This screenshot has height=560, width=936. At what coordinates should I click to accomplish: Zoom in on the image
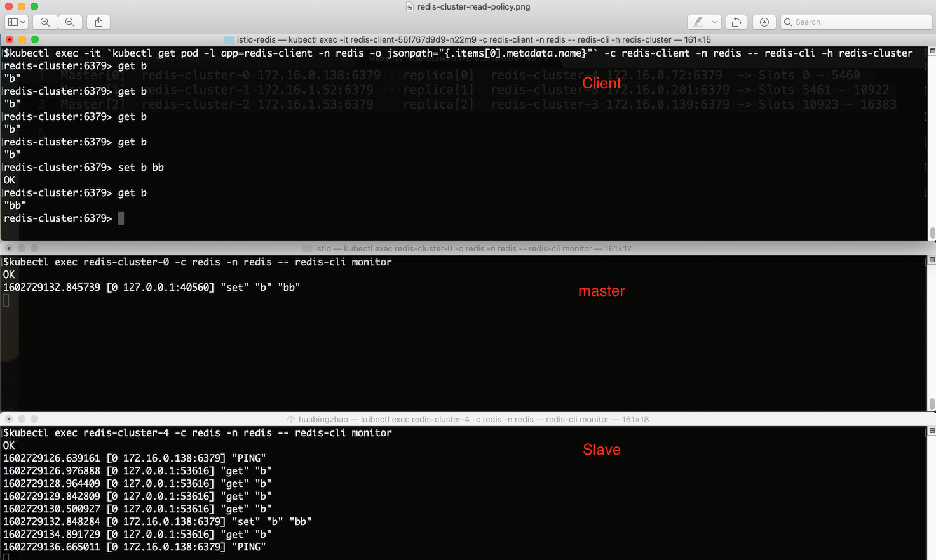tap(70, 22)
